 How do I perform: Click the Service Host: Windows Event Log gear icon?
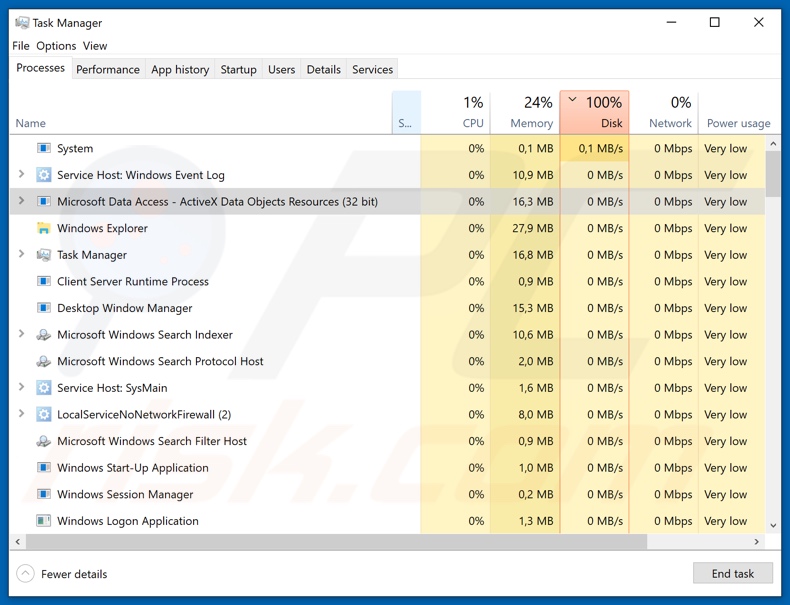[x=44, y=175]
